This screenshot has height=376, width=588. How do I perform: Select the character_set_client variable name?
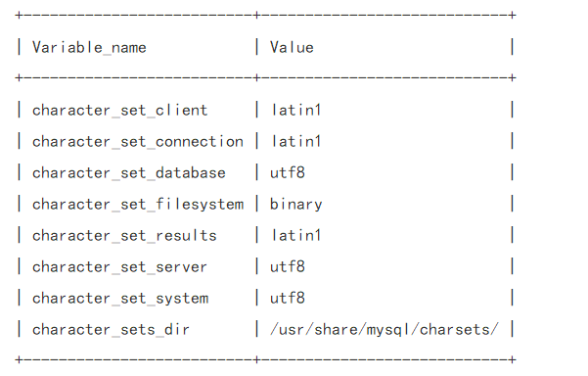coord(119,111)
